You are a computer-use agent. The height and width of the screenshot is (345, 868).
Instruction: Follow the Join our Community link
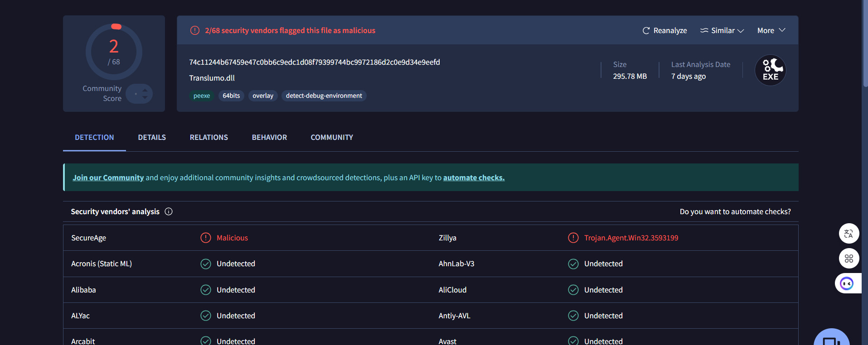click(108, 177)
